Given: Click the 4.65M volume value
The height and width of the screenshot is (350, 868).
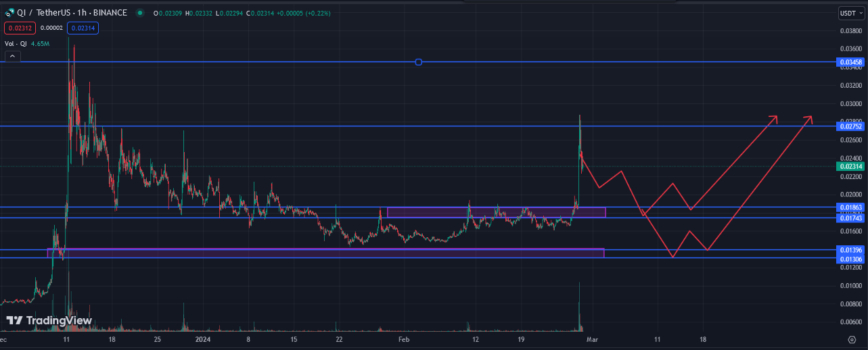Looking at the screenshot, I should 41,43.
